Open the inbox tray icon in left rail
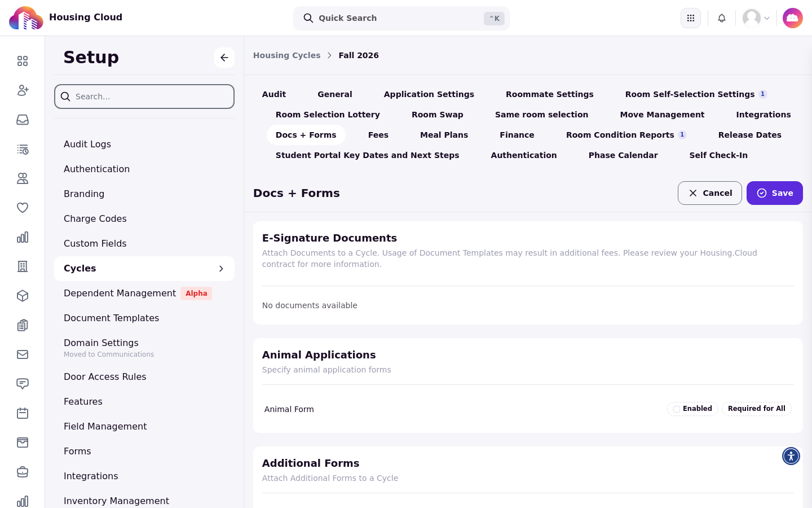The image size is (812, 508). pyautogui.click(x=23, y=120)
